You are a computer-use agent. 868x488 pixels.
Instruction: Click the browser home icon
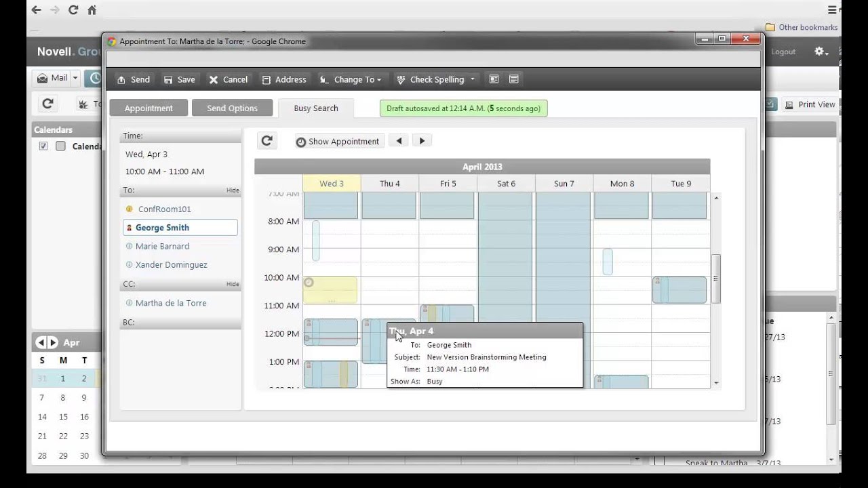92,9
